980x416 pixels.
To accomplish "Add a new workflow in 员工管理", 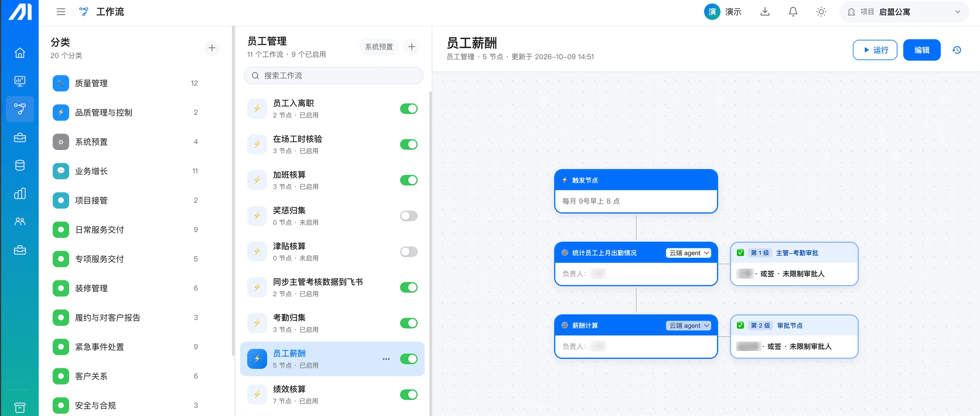I will pyautogui.click(x=412, y=47).
